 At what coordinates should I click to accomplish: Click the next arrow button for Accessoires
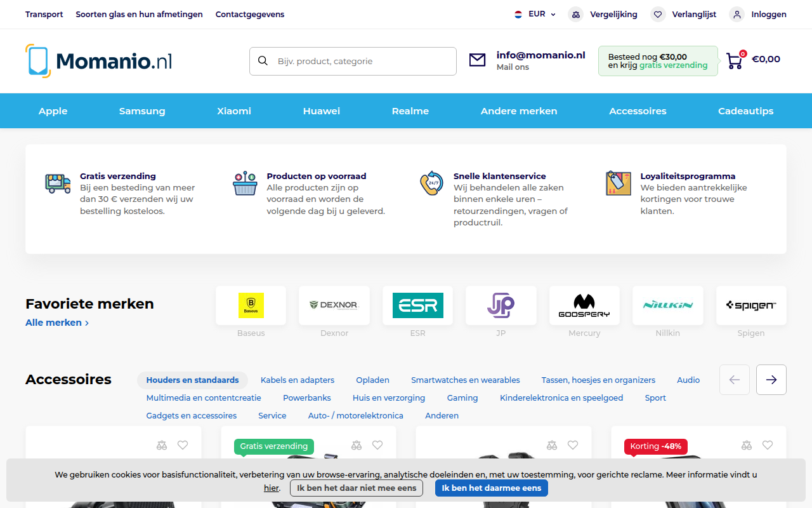(x=771, y=380)
